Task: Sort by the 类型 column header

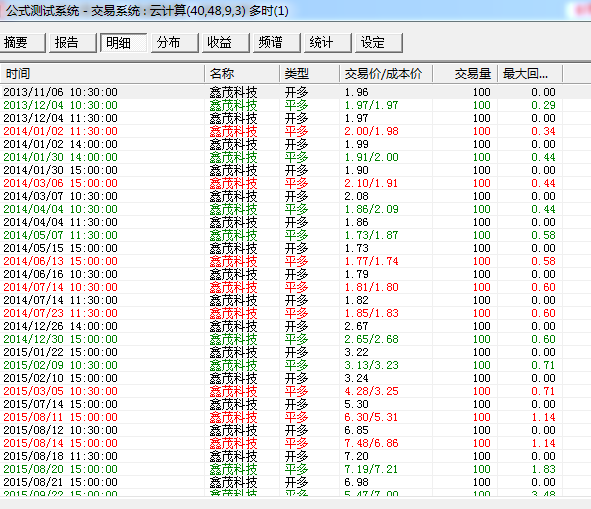Action: tap(310, 74)
